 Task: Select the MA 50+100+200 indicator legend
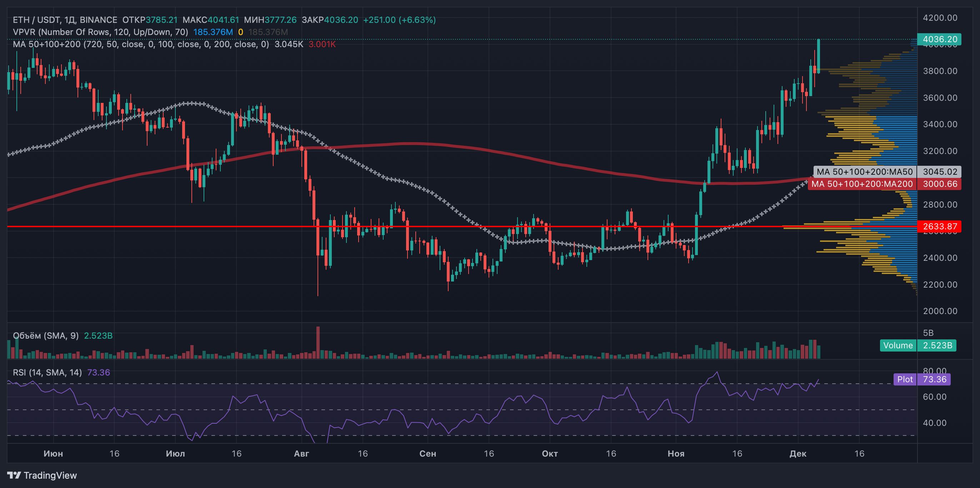(141, 44)
